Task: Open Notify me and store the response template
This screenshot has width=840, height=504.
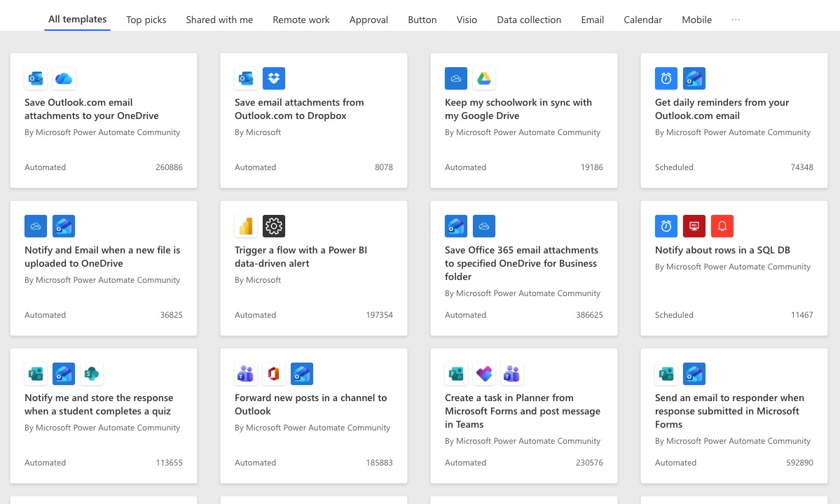Action: pos(99,404)
